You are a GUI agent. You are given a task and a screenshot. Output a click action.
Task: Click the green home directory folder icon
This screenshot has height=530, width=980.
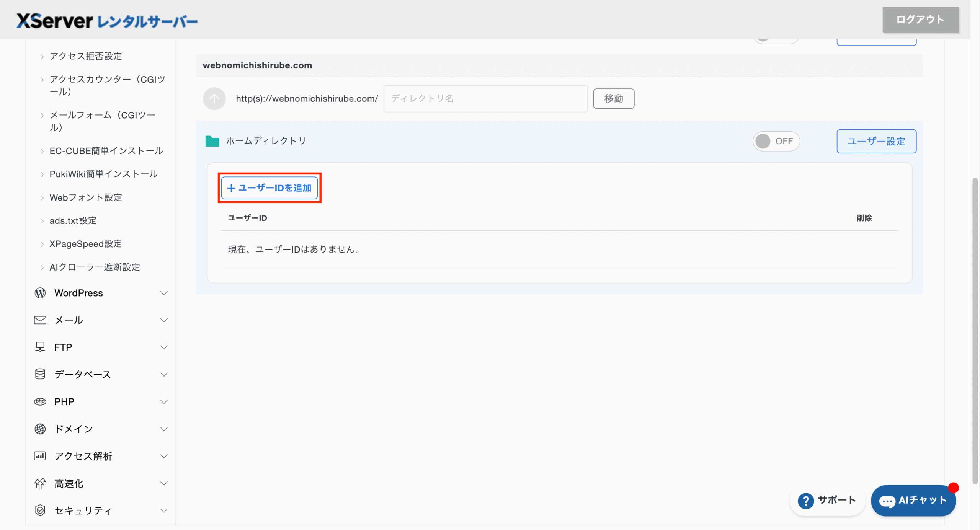pos(212,141)
